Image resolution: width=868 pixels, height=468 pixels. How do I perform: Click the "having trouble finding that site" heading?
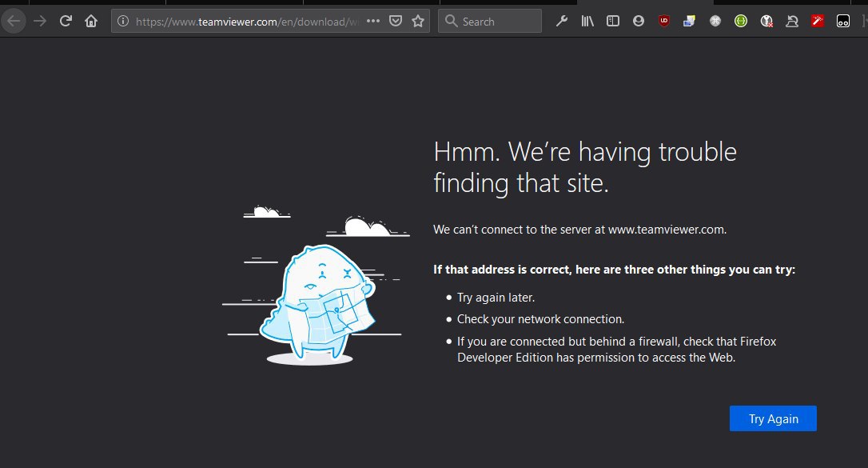click(x=584, y=167)
